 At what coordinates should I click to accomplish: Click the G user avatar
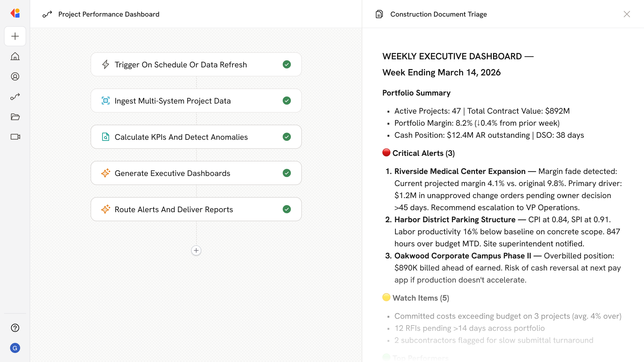pos(15,348)
